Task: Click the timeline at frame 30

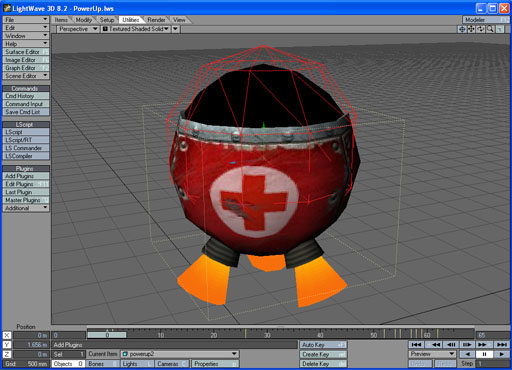Action: pyautogui.click(x=267, y=335)
